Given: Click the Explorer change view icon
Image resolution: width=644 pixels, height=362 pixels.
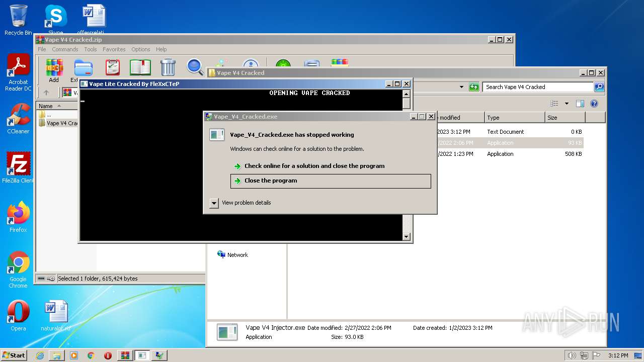Looking at the screenshot, I should click(554, 104).
